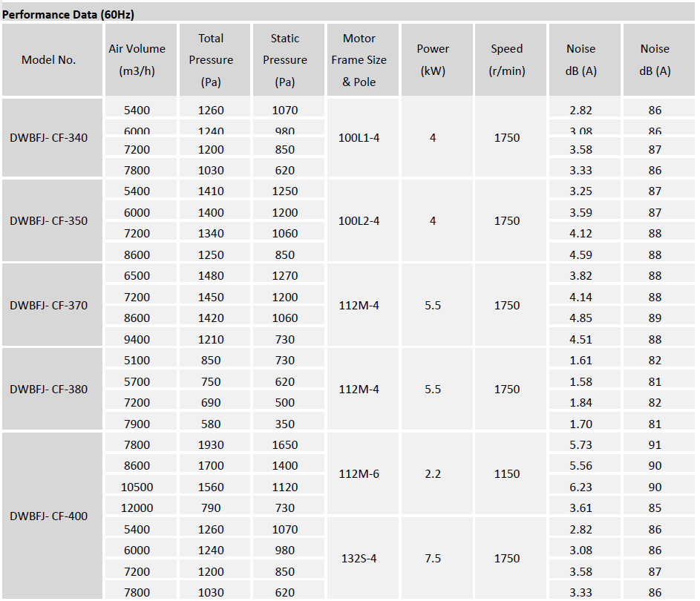The image size is (700, 601).
Task: Select Motor Frame Size & Pole header
Action: point(359,60)
